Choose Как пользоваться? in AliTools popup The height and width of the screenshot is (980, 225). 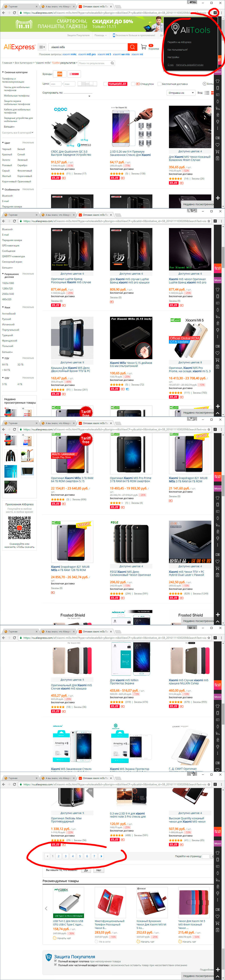(x=178, y=49)
